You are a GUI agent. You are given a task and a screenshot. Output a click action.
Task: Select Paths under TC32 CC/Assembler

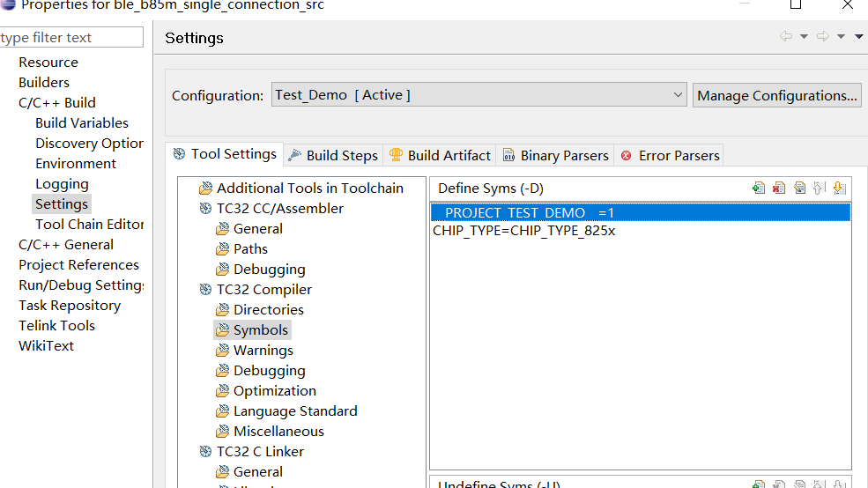(250, 249)
